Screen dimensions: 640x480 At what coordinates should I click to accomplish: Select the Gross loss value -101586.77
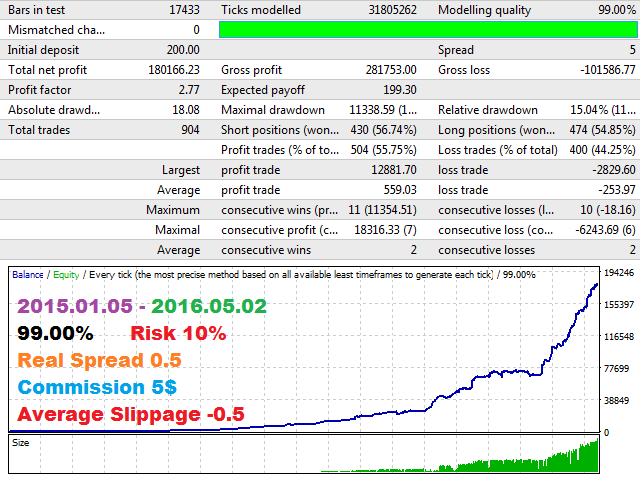tap(608, 70)
